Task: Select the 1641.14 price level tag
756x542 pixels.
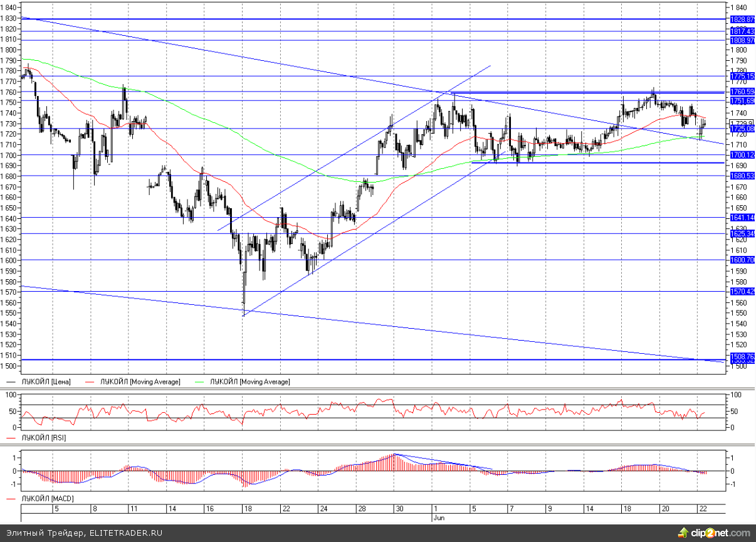Action: click(742, 217)
